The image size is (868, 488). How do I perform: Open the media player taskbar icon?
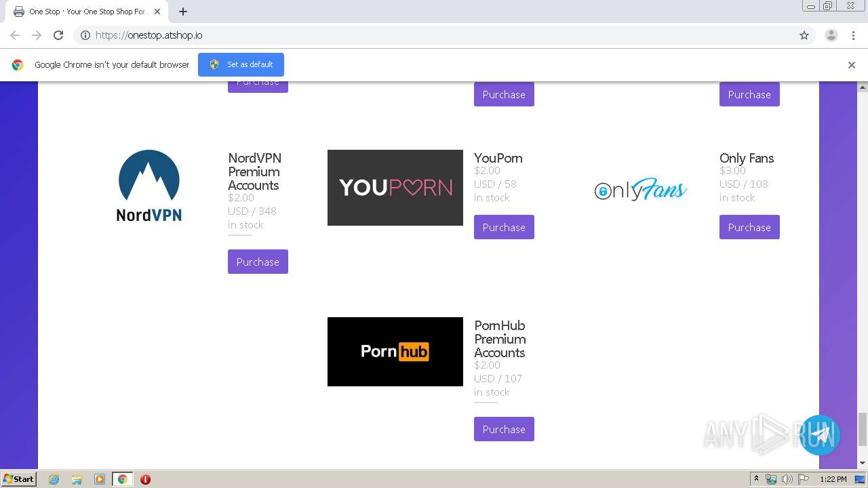tap(100, 479)
